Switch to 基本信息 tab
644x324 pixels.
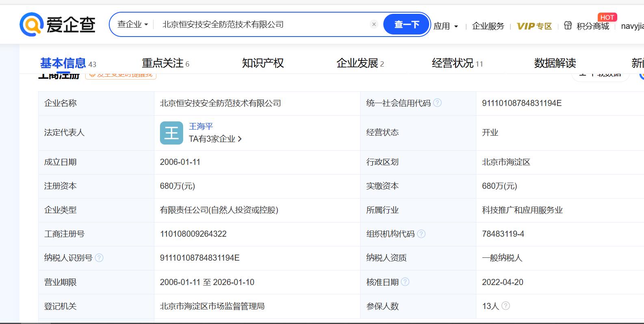click(68, 63)
